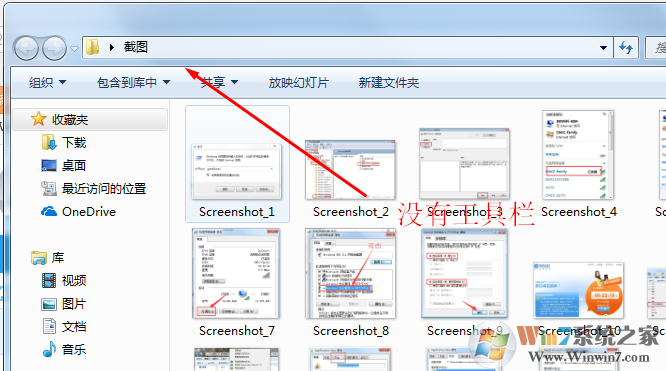Viewport: 666px width, 371px height.
Task: Open recent pages dropdown beside Forward button
Action: pos(74,49)
